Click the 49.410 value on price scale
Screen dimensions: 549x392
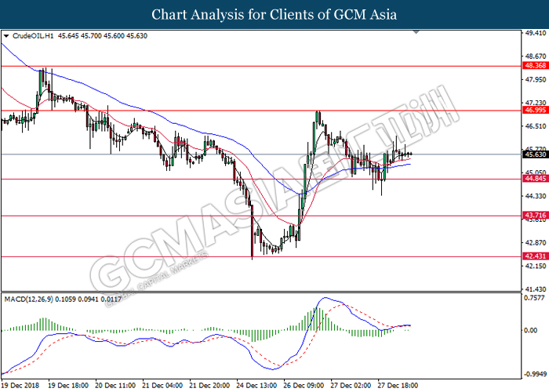click(535, 34)
